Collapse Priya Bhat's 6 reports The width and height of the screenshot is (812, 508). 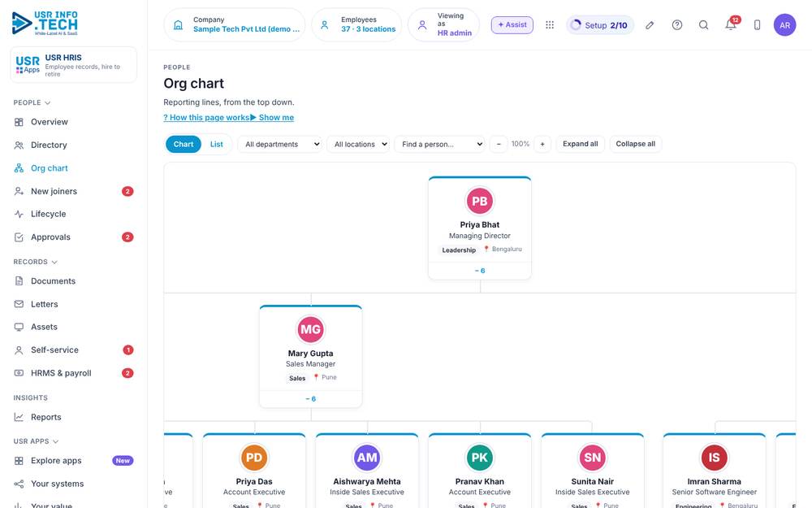pos(480,271)
